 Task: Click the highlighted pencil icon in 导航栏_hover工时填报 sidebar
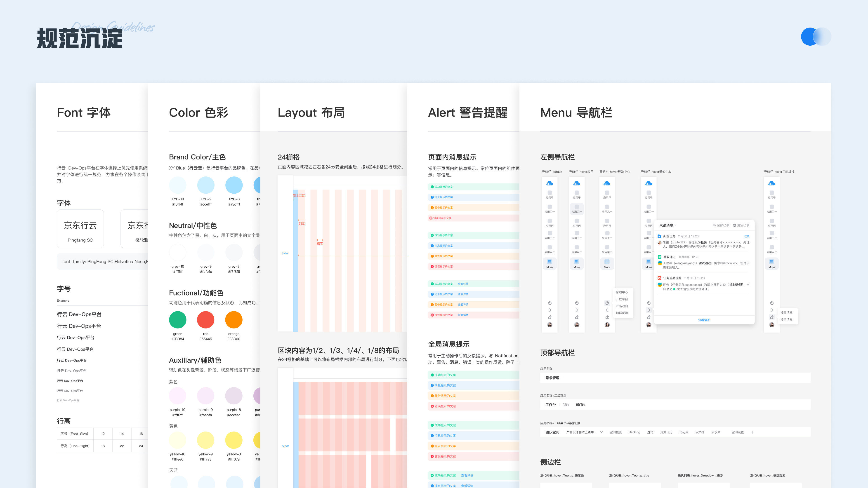click(x=772, y=317)
